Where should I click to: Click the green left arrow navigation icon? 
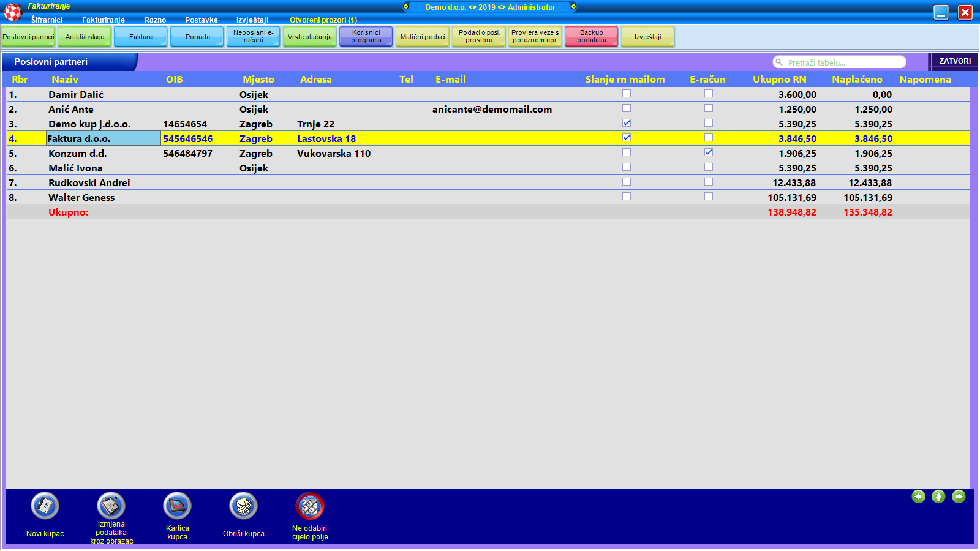pos(918,497)
